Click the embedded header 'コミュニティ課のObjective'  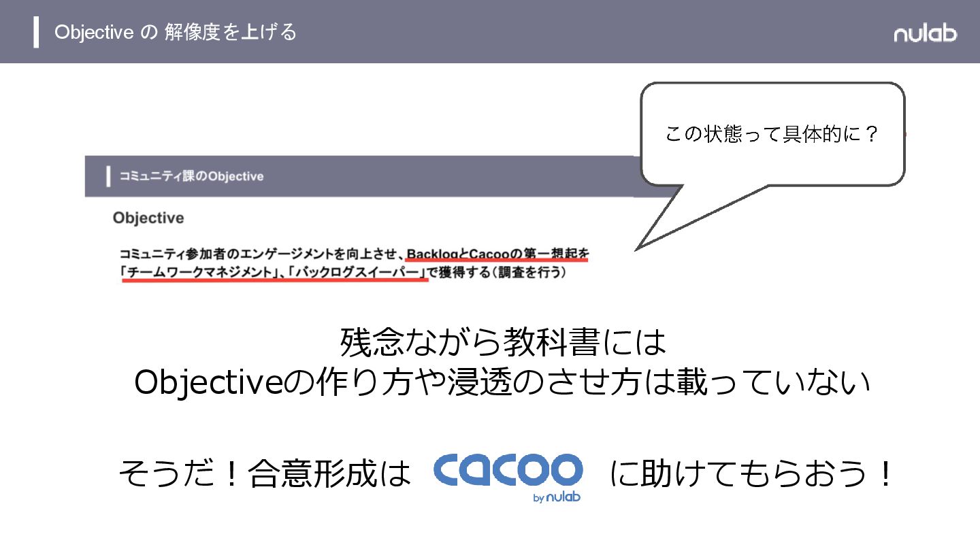(x=191, y=176)
